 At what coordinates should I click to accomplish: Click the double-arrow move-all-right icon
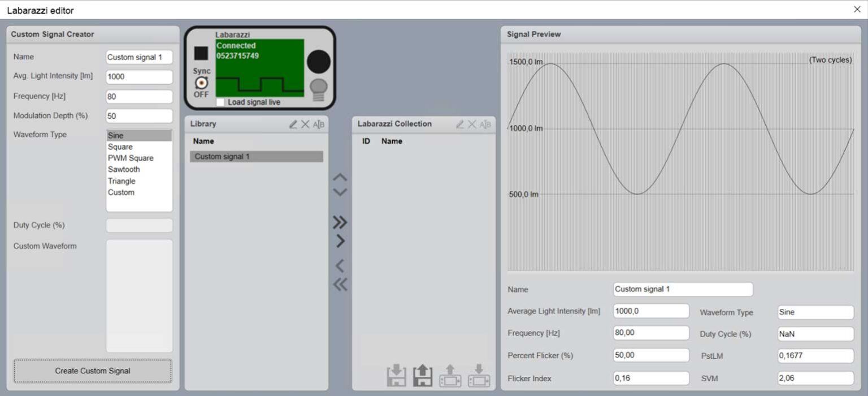click(x=340, y=222)
